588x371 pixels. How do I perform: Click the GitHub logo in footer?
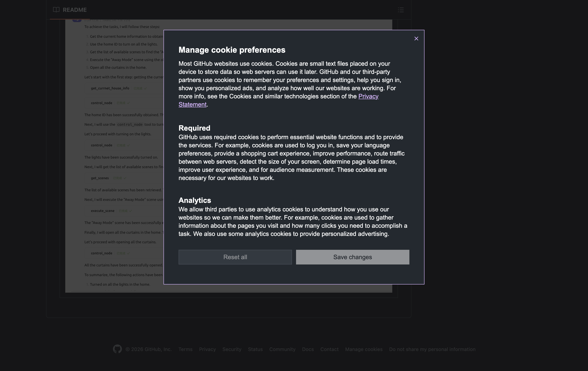pyautogui.click(x=117, y=349)
